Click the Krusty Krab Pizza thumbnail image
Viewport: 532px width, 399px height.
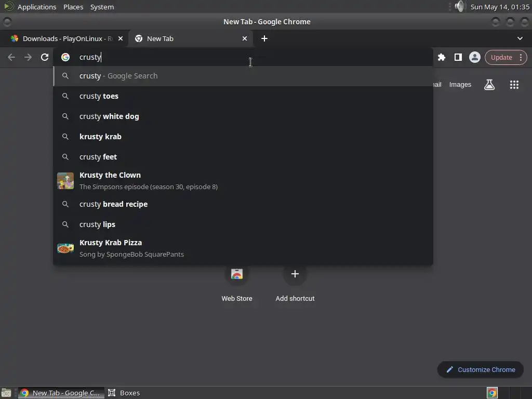[x=65, y=248]
